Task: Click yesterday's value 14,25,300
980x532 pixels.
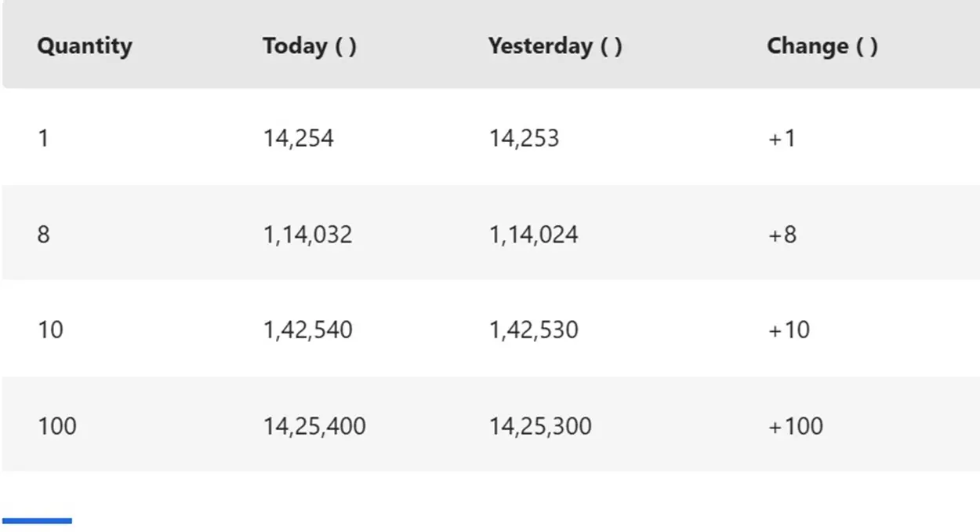Action: tap(540, 426)
